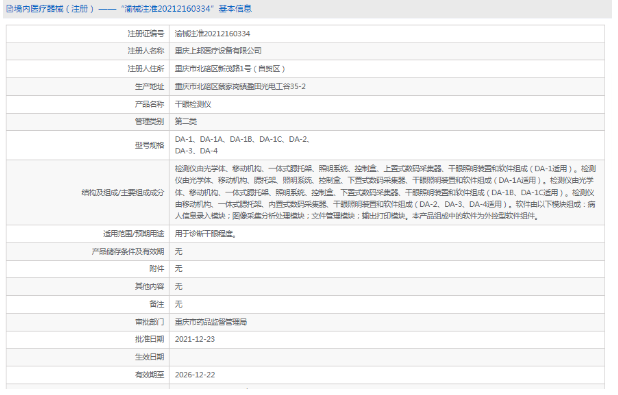Click the registrant name 重庆上邦医疗设备有限公司
Image resolution: width=618 pixels, height=395 pixels.
click(218, 50)
